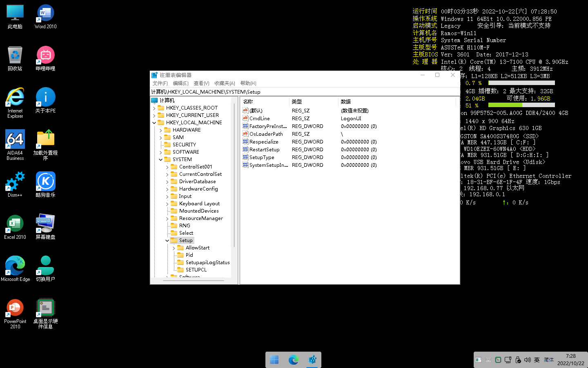Open the 编辑(E) menu
The height and width of the screenshot is (368, 588).
click(180, 83)
